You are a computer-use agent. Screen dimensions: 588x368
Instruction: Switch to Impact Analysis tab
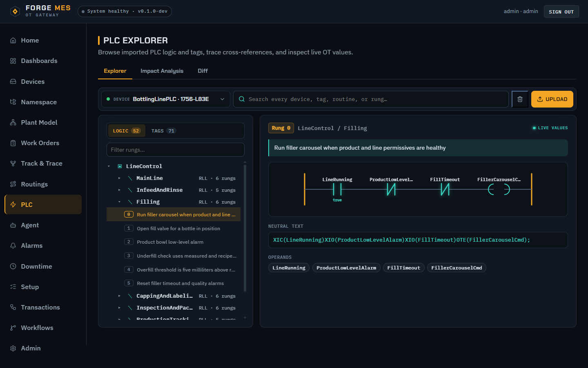[x=162, y=71]
